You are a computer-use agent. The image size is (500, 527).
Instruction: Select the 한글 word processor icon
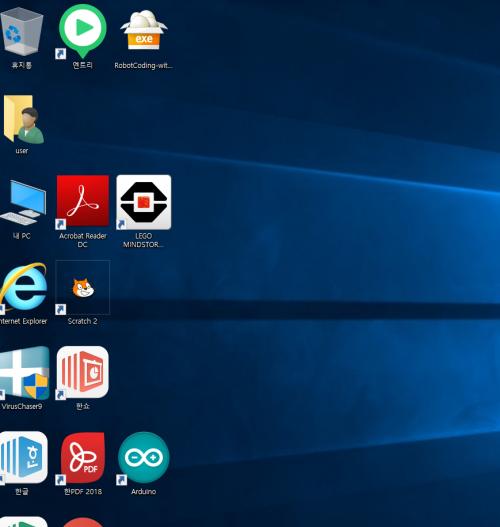(x=24, y=458)
